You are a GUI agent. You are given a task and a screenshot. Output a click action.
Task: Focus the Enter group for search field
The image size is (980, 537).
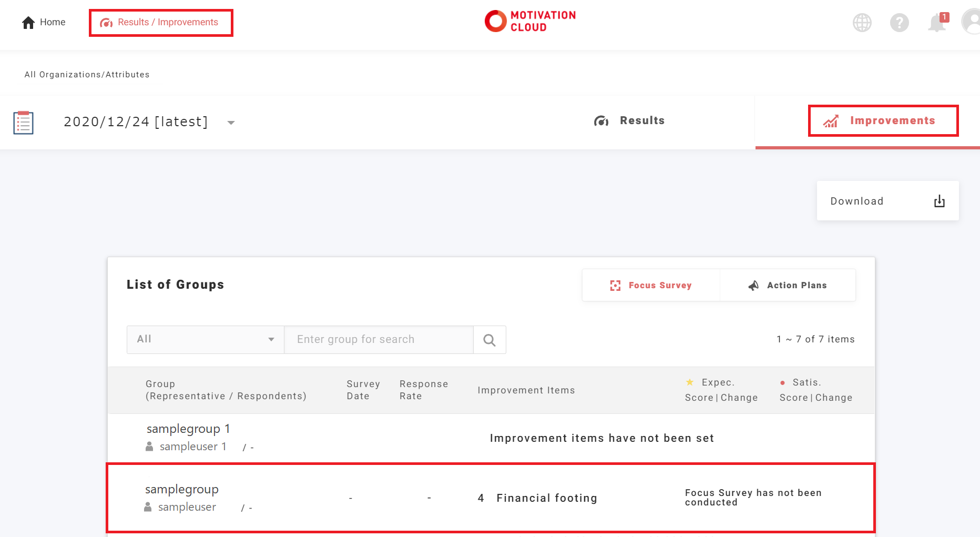coord(379,340)
